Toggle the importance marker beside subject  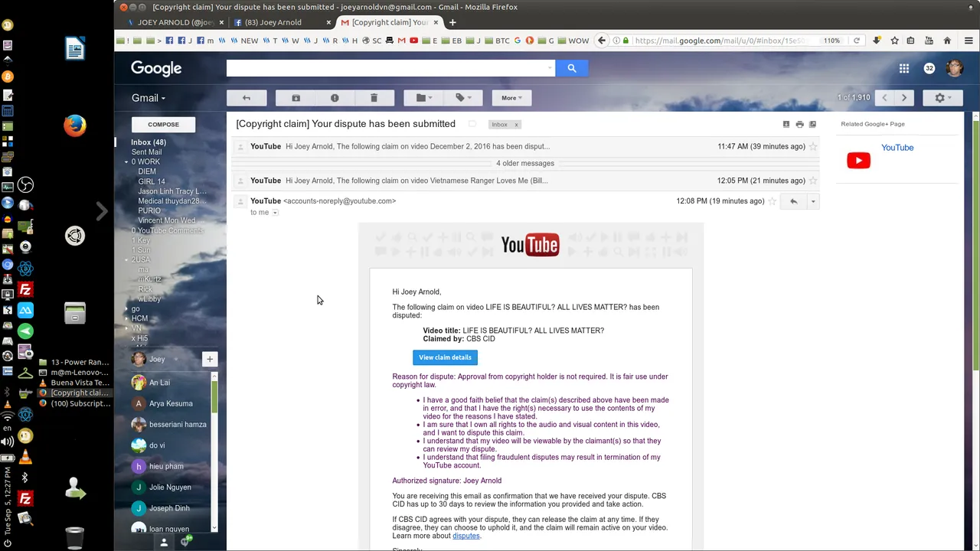coord(472,124)
